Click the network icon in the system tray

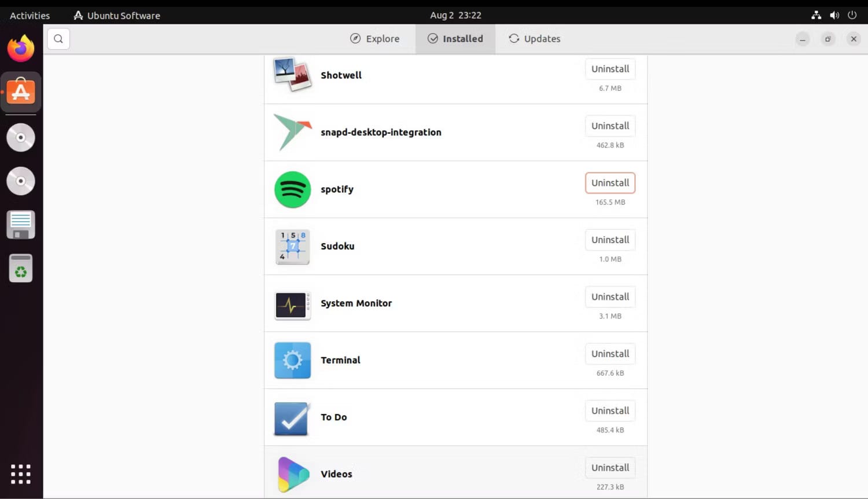click(x=816, y=15)
